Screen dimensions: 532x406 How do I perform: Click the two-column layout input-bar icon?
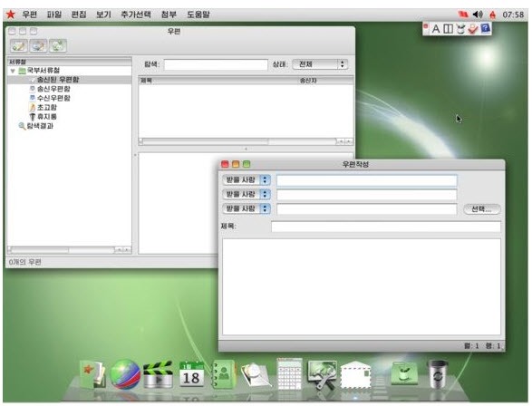pyautogui.click(x=449, y=29)
